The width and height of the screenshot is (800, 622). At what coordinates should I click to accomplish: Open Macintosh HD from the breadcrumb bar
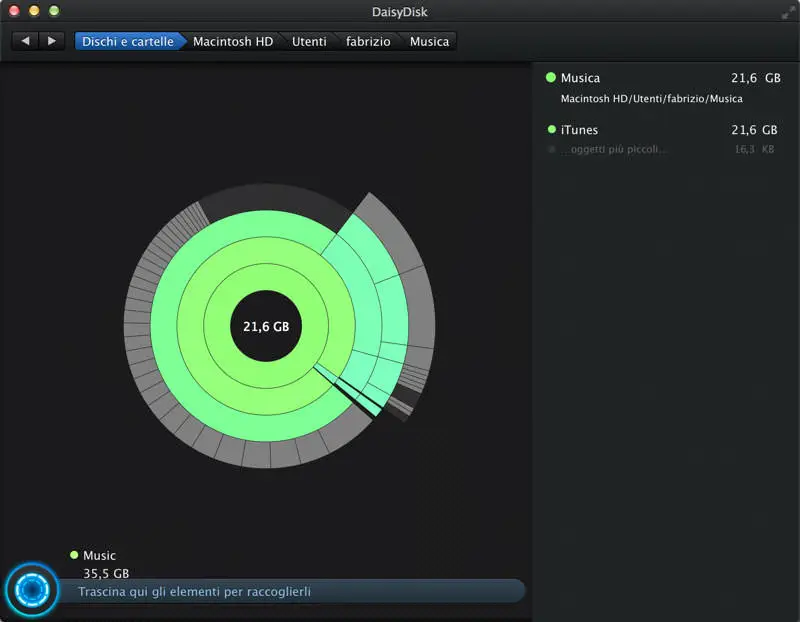click(233, 41)
